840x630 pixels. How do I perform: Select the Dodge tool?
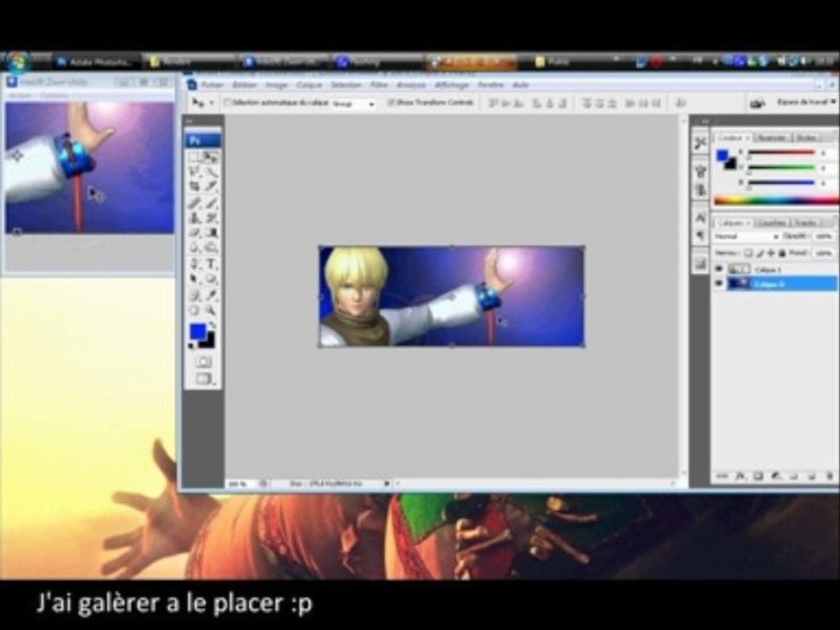pyautogui.click(x=211, y=248)
